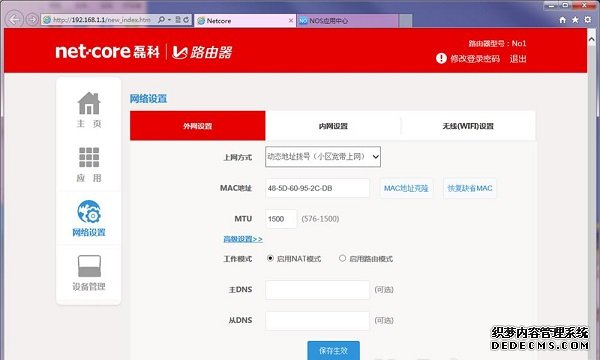Open browser home icon at top right
The image size is (600, 360).
(x=562, y=20)
